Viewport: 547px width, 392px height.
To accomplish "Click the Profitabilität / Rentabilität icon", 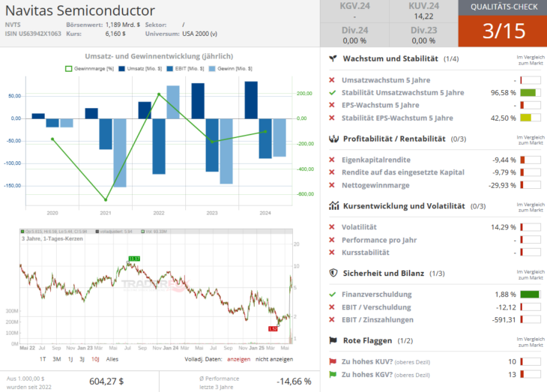I will coord(333,139).
